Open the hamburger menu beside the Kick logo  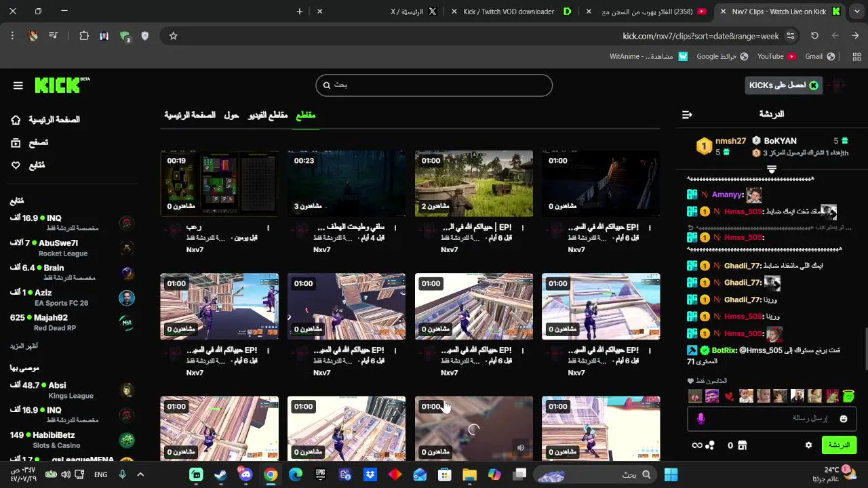tap(18, 85)
